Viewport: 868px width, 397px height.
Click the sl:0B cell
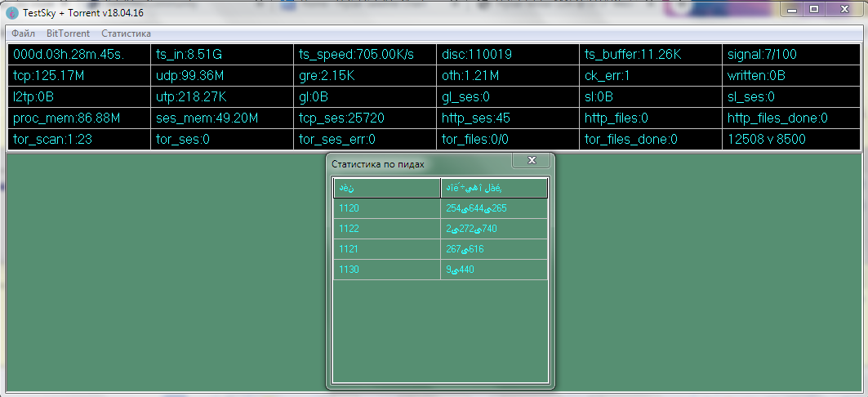[651, 97]
